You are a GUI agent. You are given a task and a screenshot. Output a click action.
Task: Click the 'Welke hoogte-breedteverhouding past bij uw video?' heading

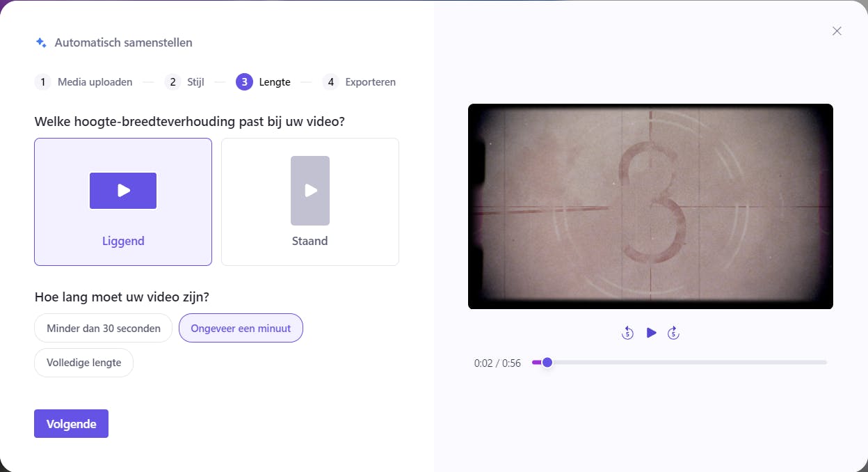(190, 121)
